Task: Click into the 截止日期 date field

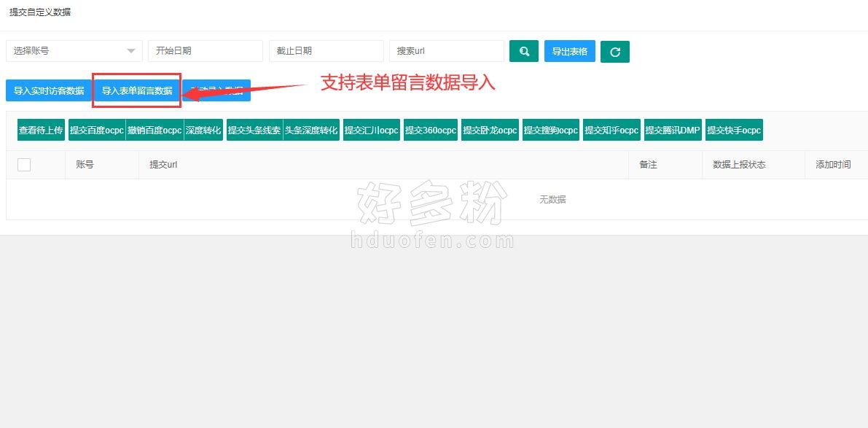Action: (327, 51)
